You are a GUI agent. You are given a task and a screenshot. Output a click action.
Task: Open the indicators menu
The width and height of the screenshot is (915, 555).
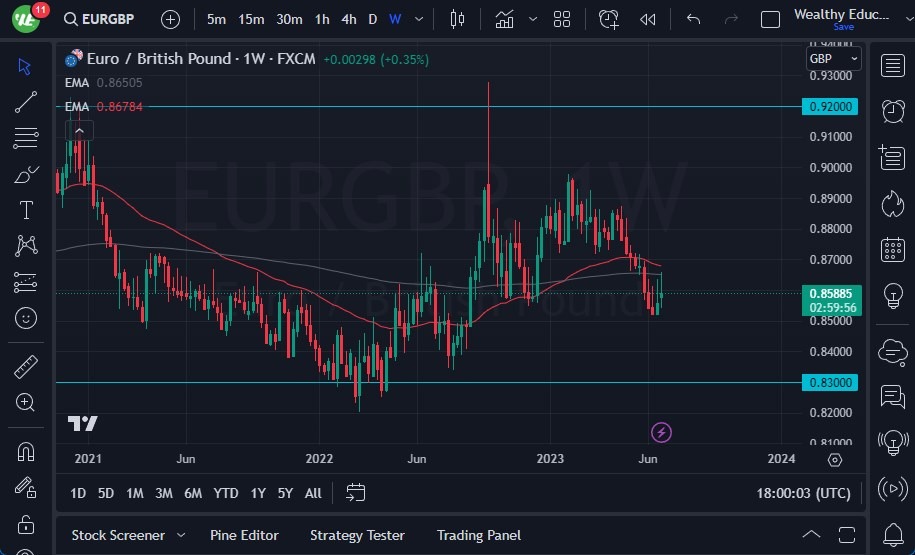pos(504,19)
